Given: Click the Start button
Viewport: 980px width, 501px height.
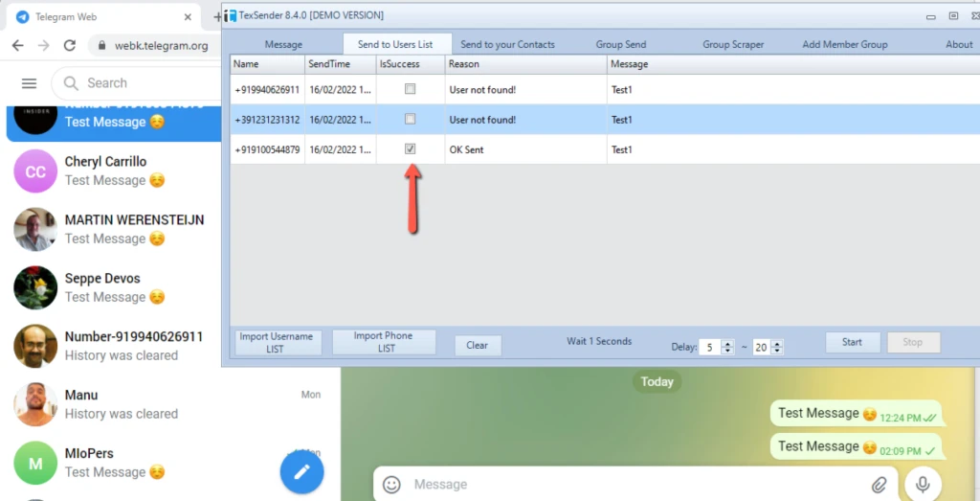Looking at the screenshot, I should [852, 342].
